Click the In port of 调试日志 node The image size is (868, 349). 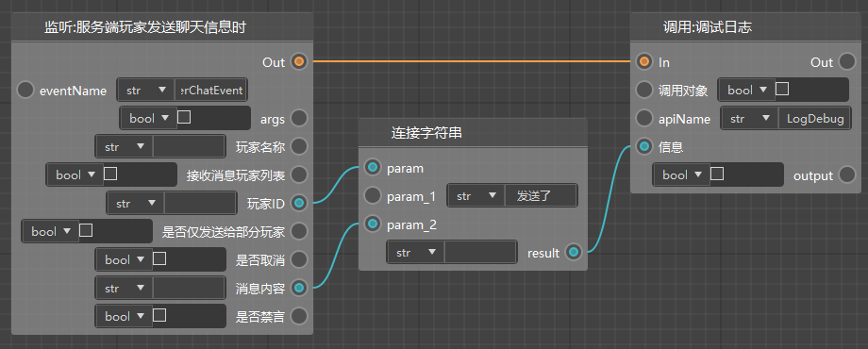644,61
